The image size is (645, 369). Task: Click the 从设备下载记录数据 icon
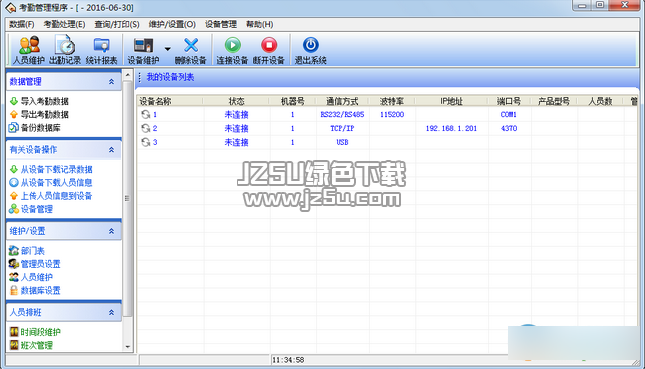click(x=14, y=169)
